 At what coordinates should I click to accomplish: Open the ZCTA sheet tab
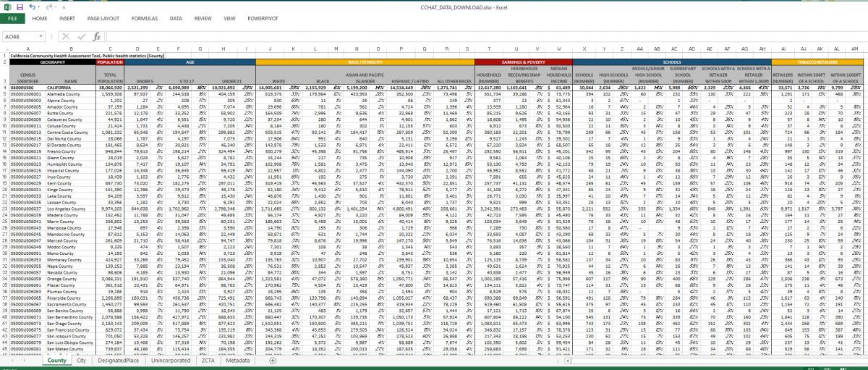coord(208,360)
